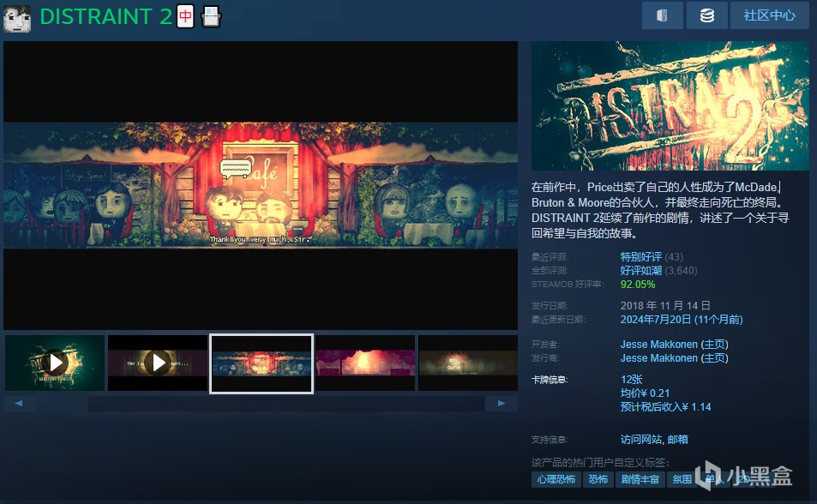Viewport: 817px width, 504px height.
Task: Open recent reviews 特别好评 link
Action: (x=641, y=257)
